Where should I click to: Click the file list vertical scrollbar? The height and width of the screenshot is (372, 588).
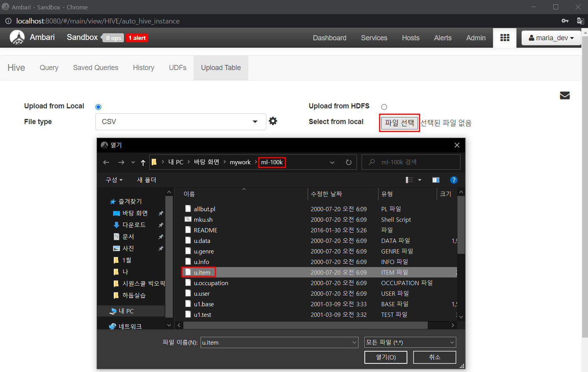coord(461,225)
